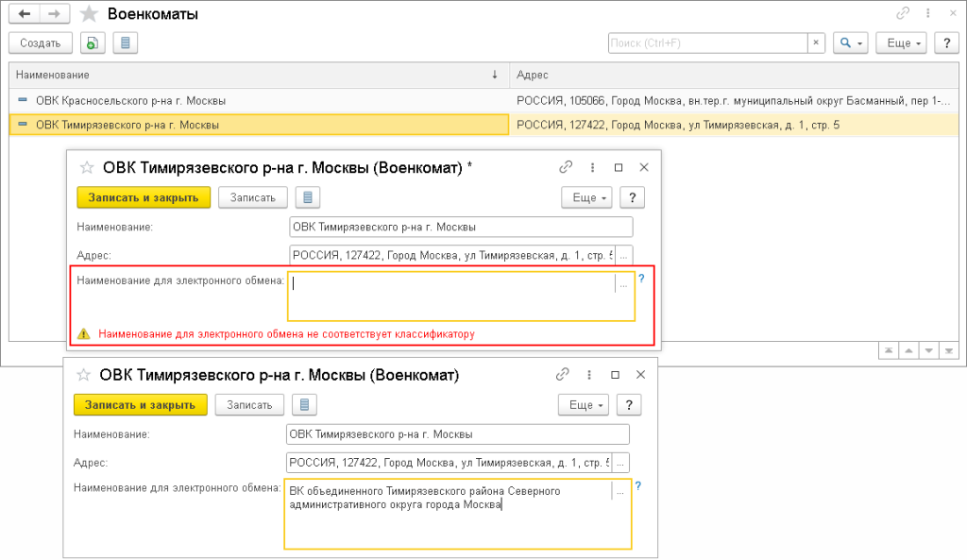Jump to the first row of the list
967x560 pixels.
click(x=888, y=351)
